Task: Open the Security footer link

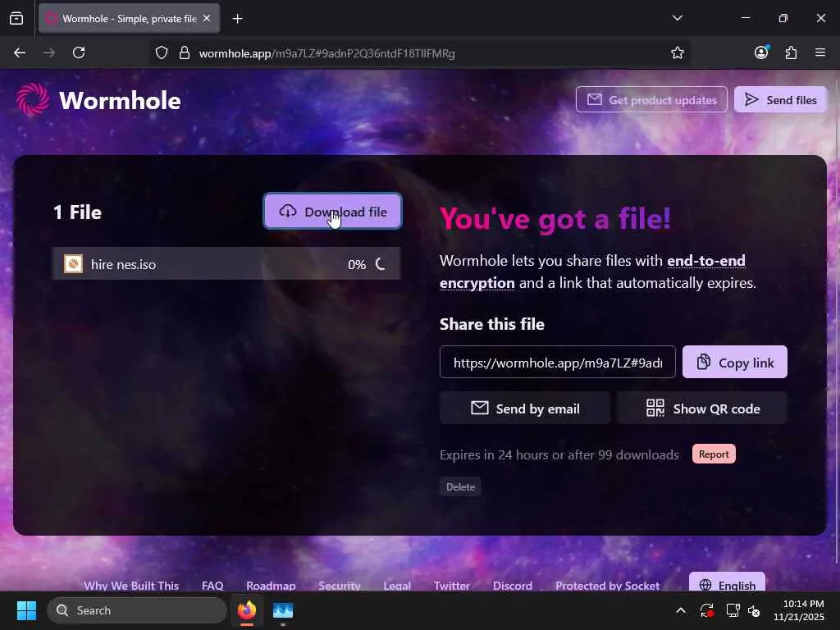Action: [x=339, y=585]
